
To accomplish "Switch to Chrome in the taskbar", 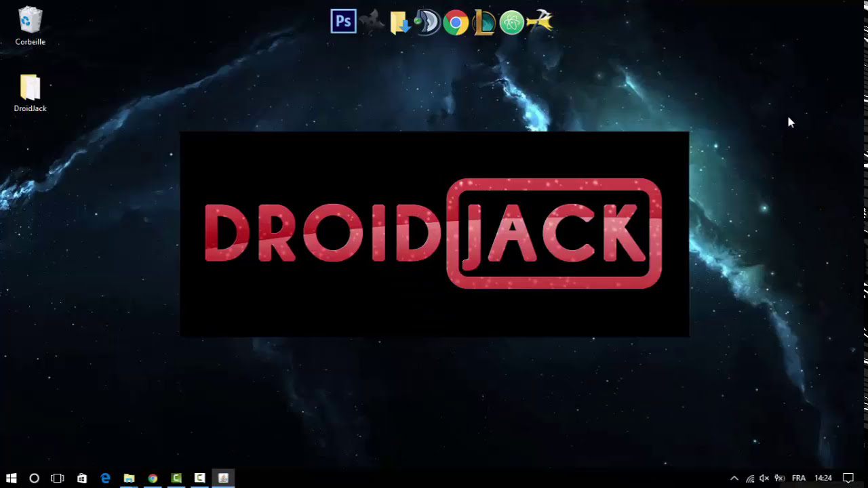I will 153,478.
